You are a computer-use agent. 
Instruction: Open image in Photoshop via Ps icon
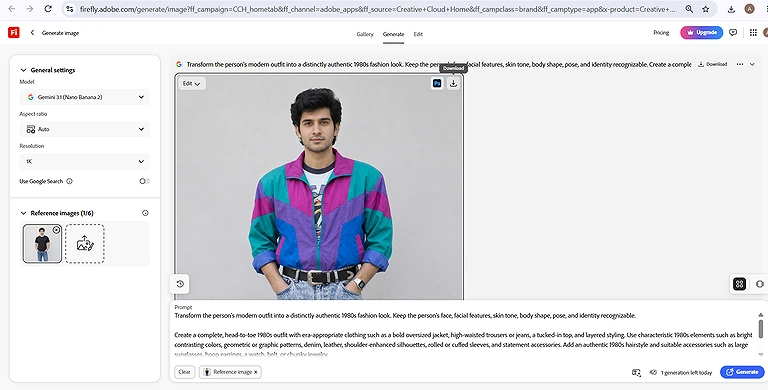pyautogui.click(x=437, y=83)
